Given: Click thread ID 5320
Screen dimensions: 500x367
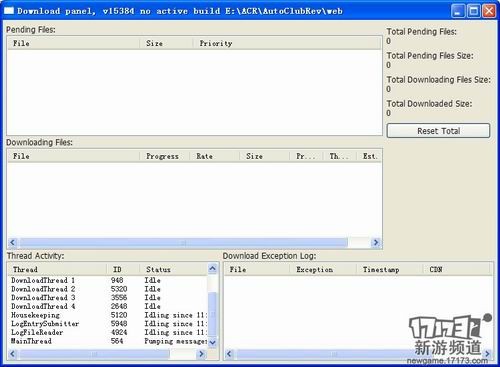Looking at the screenshot, I should coord(119,289).
